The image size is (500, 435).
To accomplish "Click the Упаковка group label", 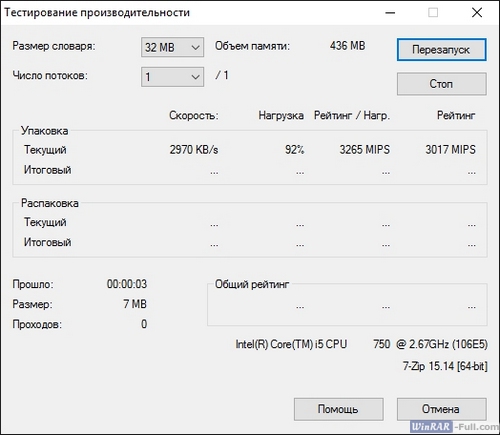I will click(45, 131).
